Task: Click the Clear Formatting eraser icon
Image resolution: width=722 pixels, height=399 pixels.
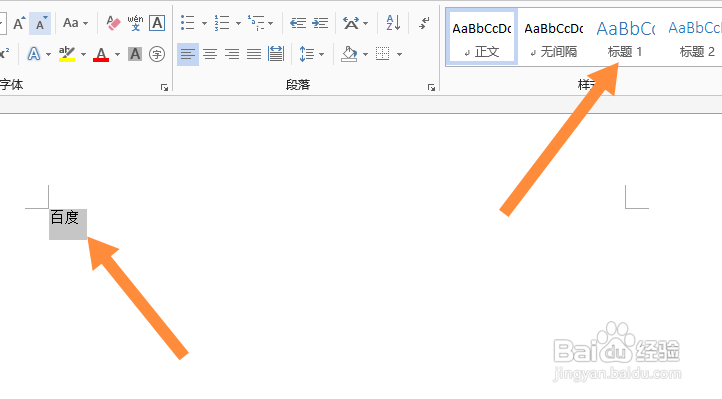Action: [x=113, y=23]
